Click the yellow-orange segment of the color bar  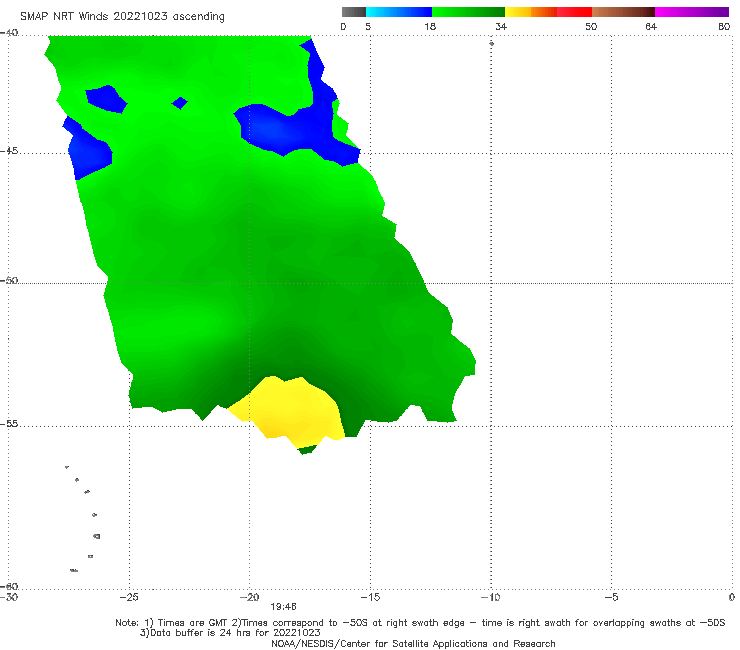click(x=530, y=12)
